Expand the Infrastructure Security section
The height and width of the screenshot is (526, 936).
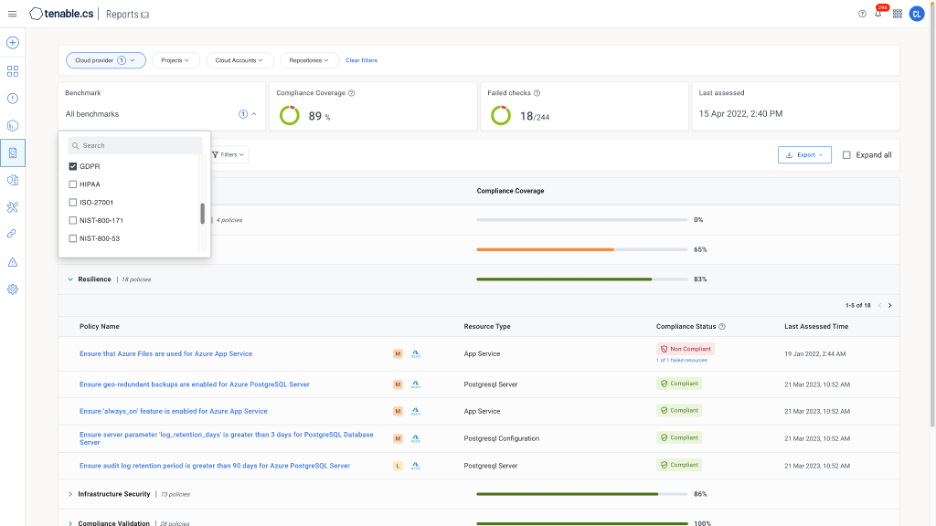coord(70,494)
